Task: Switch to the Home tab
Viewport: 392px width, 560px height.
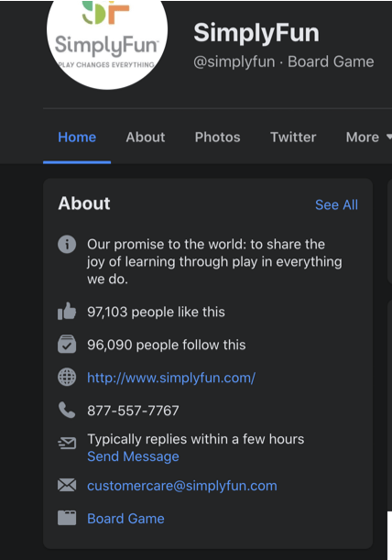Action: 77,137
